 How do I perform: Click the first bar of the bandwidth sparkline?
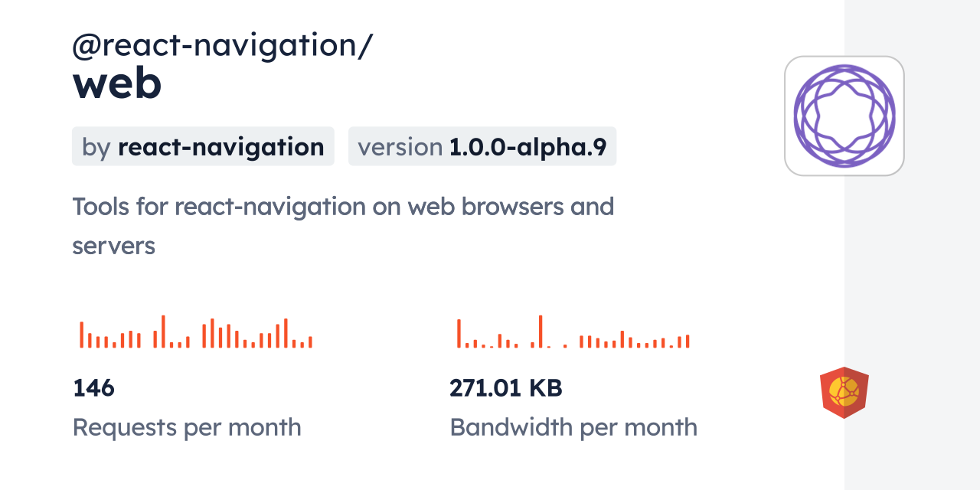(x=459, y=334)
